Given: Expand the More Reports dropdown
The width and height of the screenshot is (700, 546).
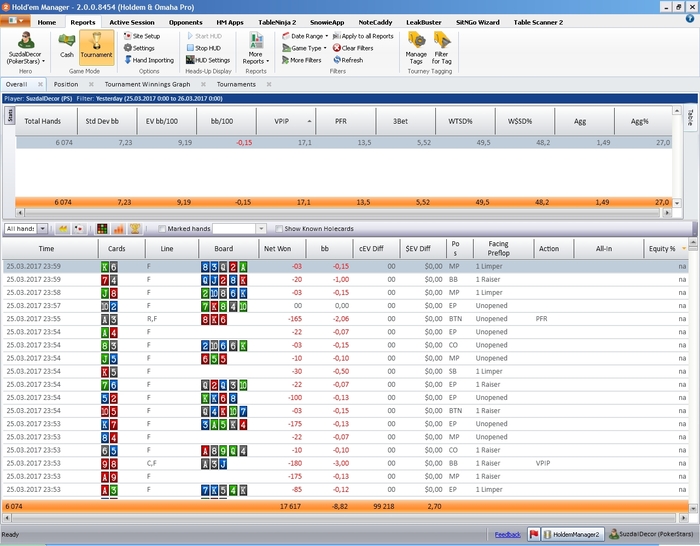Looking at the screenshot, I should point(256,48).
